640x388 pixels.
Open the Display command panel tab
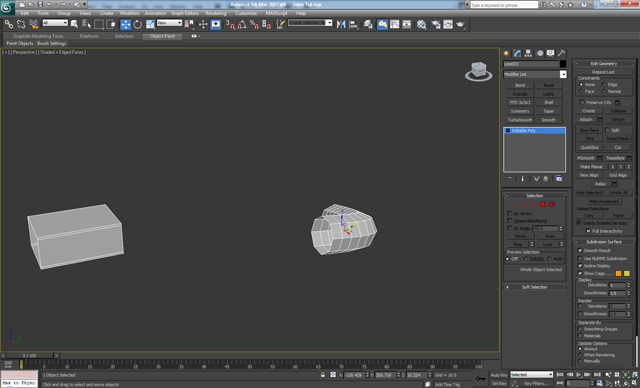(x=551, y=53)
